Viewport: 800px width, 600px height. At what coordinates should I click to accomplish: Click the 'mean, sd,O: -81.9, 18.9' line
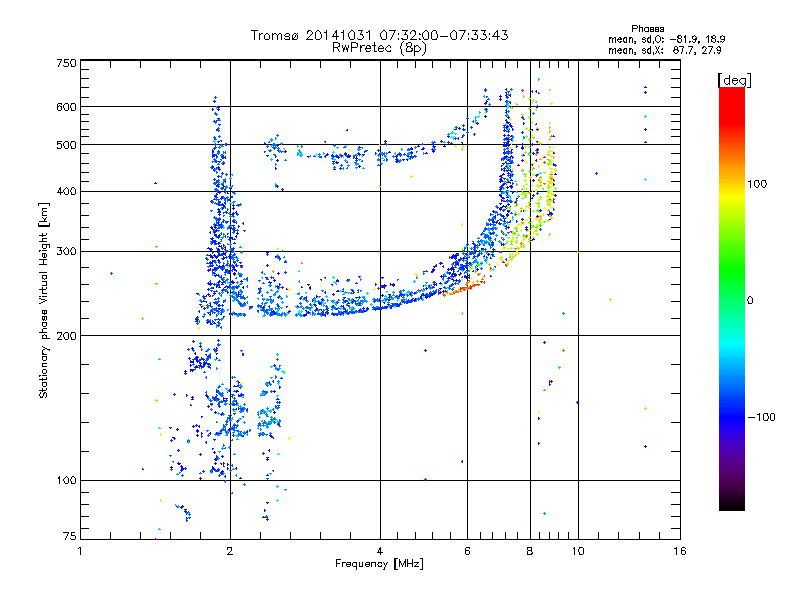pyautogui.click(x=666, y=39)
